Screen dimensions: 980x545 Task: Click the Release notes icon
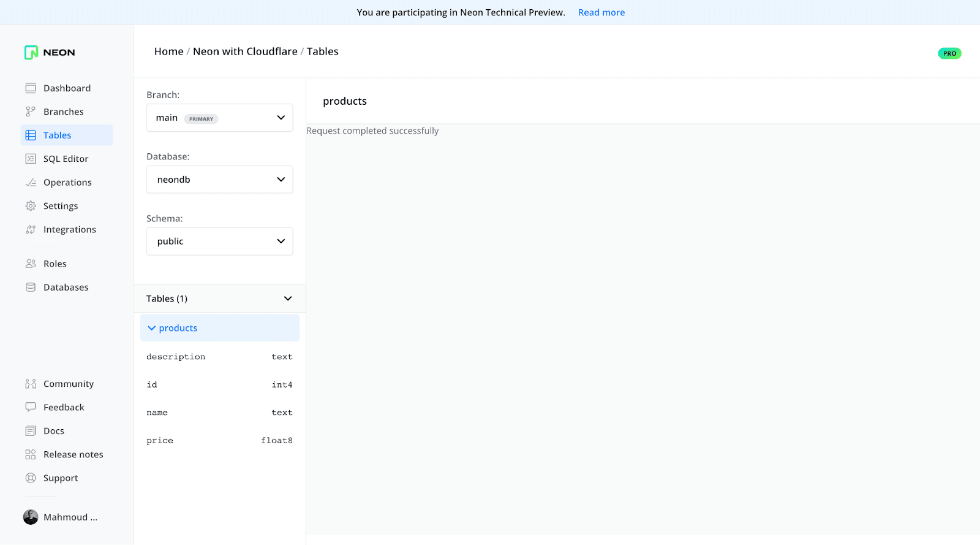pyautogui.click(x=31, y=455)
